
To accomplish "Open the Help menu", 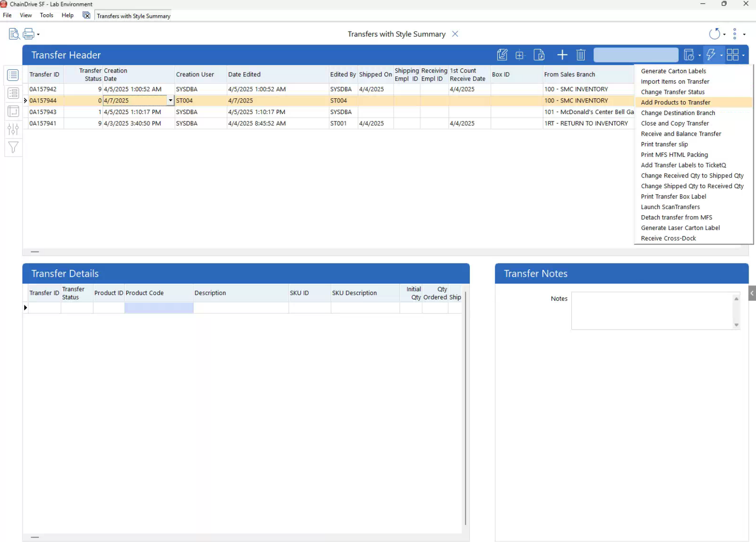I will [x=68, y=15].
